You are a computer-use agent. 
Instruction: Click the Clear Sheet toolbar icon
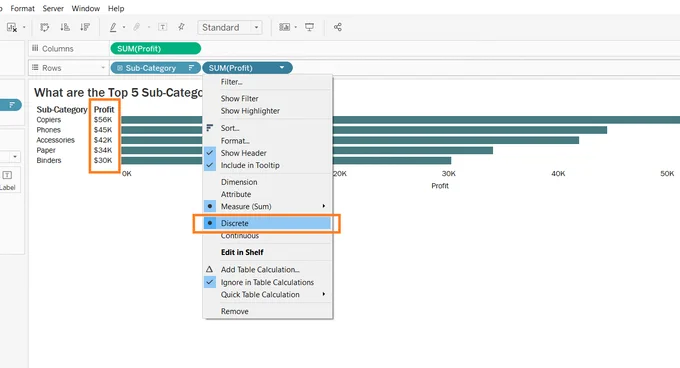tap(12, 27)
